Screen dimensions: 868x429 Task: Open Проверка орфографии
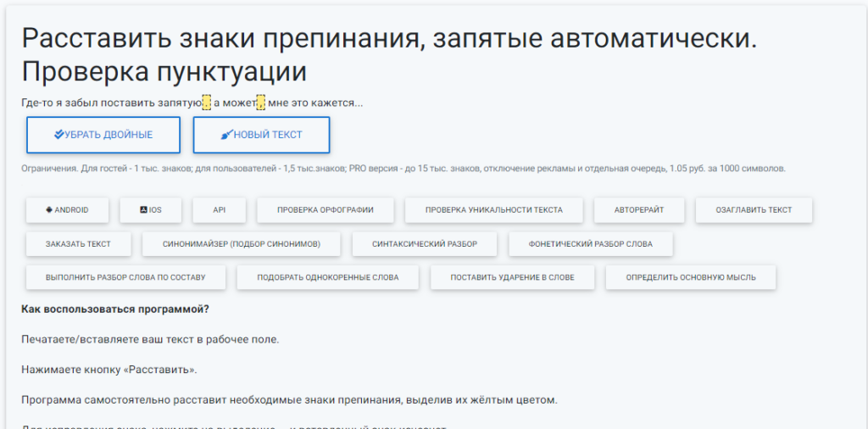(x=325, y=209)
